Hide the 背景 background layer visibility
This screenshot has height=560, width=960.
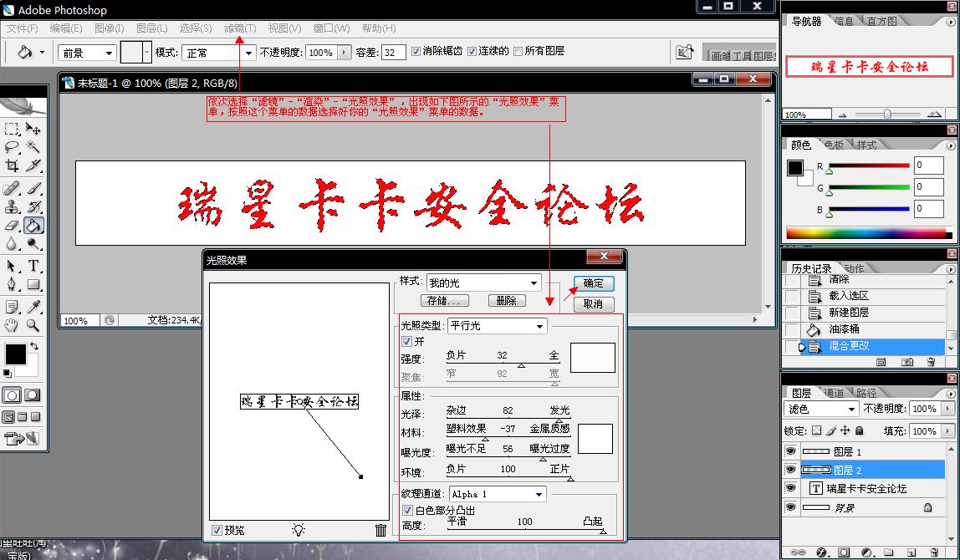click(790, 507)
